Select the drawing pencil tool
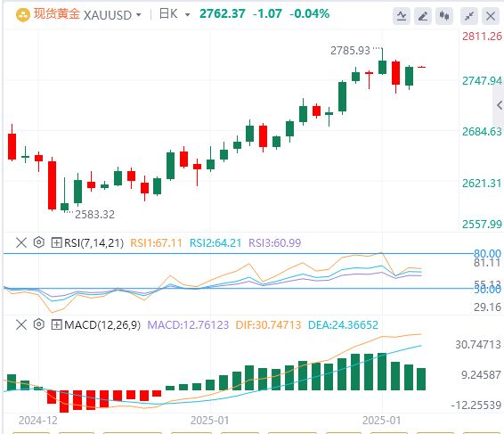Screen dimensions: 504x434 pyautogui.click(x=423, y=15)
